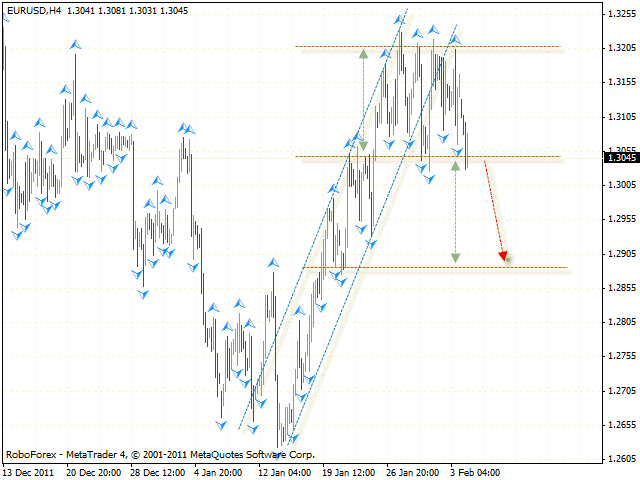Click the red arrowhead at forecast target
The width and height of the screenshot is (640, 480).
coord(501,255)
